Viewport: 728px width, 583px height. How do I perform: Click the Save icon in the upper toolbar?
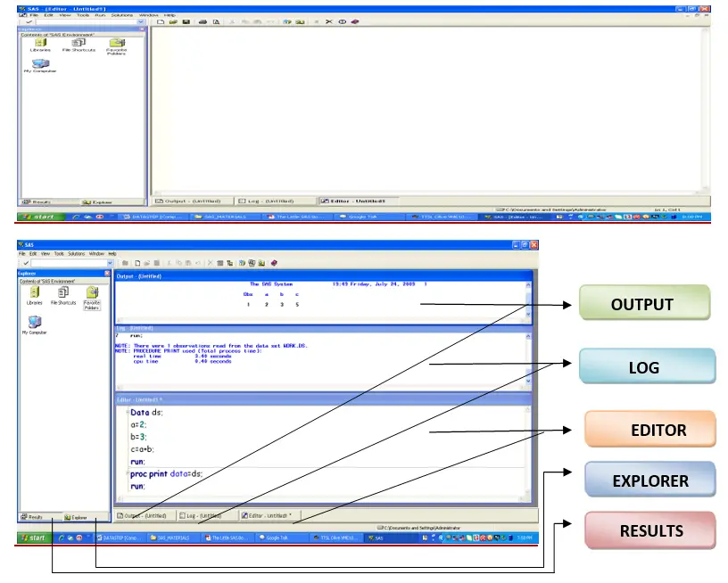point(186,21)
